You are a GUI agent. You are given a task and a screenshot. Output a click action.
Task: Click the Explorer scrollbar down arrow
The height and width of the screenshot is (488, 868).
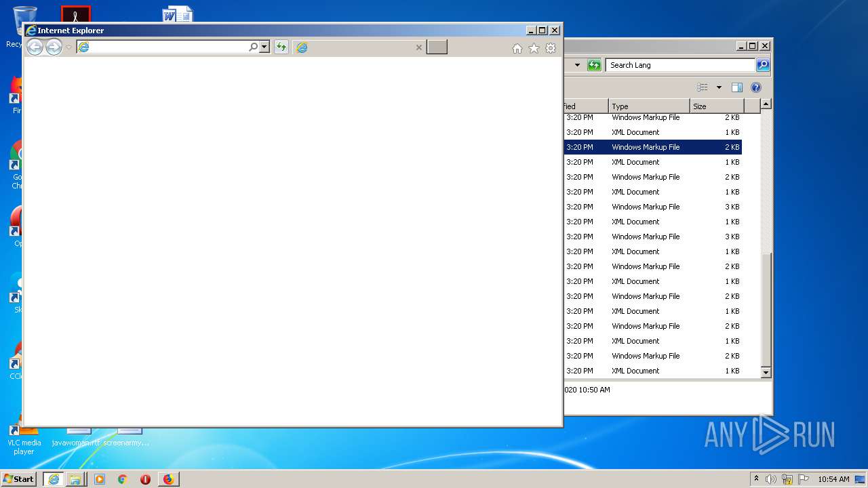(x=766, y=372)
